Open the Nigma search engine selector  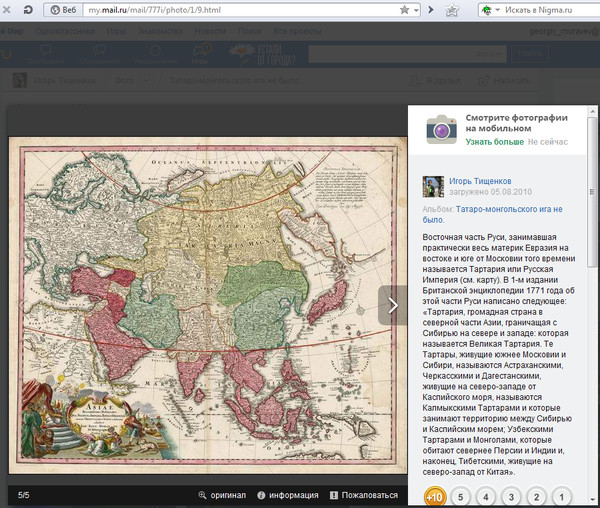(x=490, y=10)
